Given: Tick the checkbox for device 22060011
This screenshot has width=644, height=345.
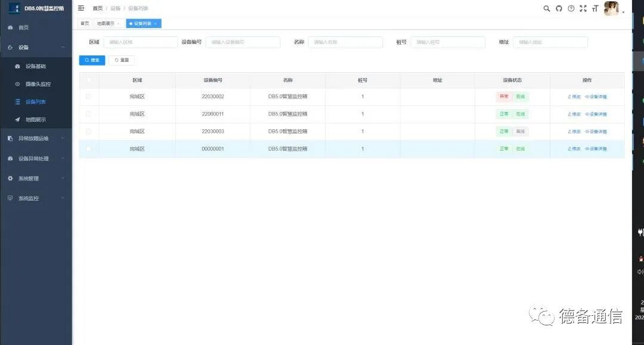Looking at the screenshot, I should click(89, 114).
